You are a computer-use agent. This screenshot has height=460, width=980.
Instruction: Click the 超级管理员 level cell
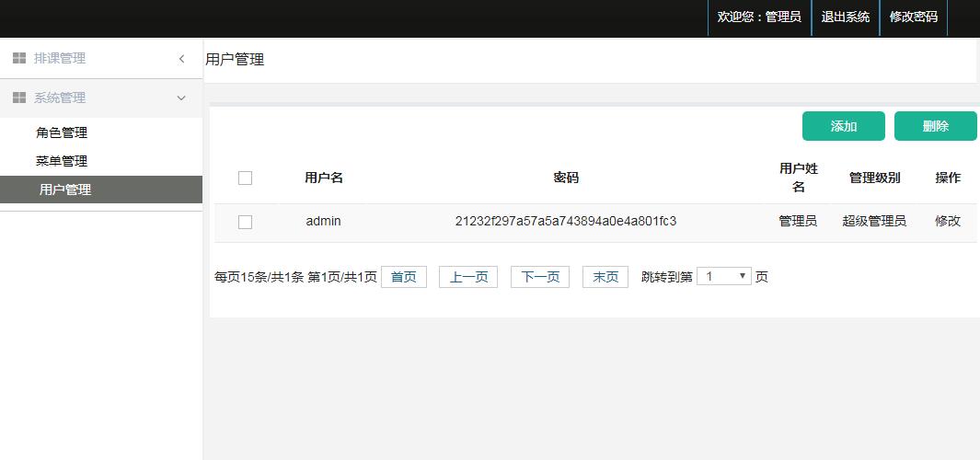tap(874, 221)
